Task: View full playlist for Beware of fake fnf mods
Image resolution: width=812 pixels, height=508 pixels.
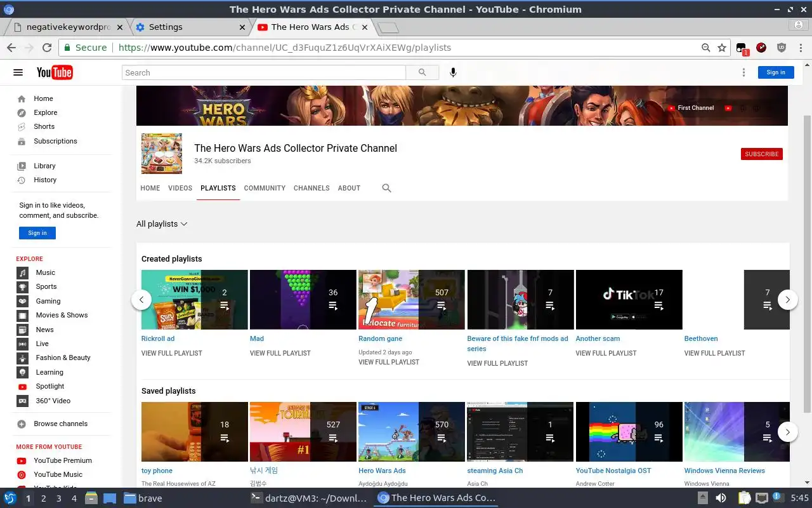Action: 497,363
